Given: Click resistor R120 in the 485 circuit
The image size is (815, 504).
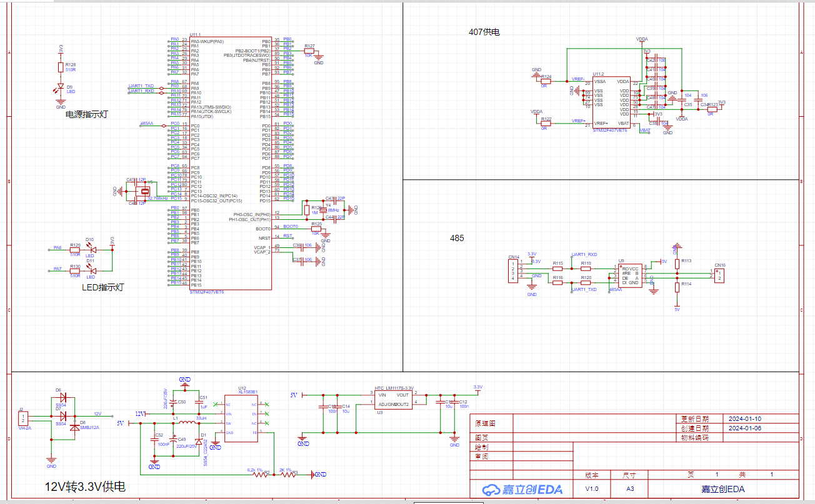Looking at the screenshot, I should coord(586,282).
